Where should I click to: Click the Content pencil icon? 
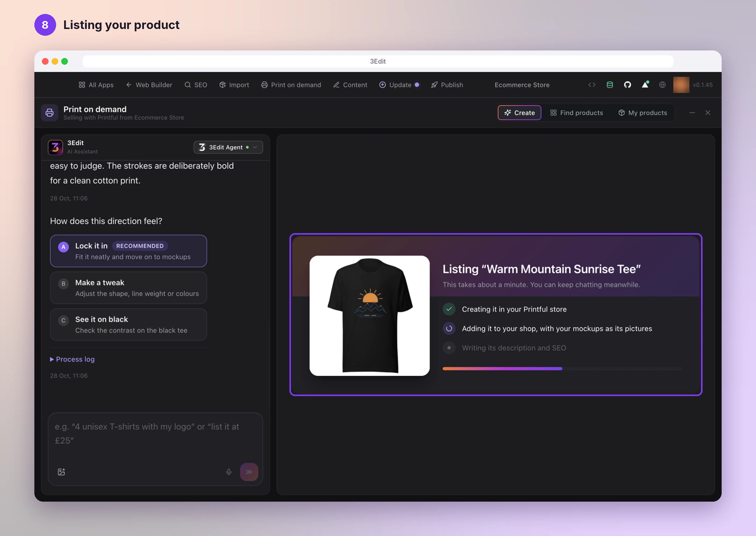click(x=336, y=85)
